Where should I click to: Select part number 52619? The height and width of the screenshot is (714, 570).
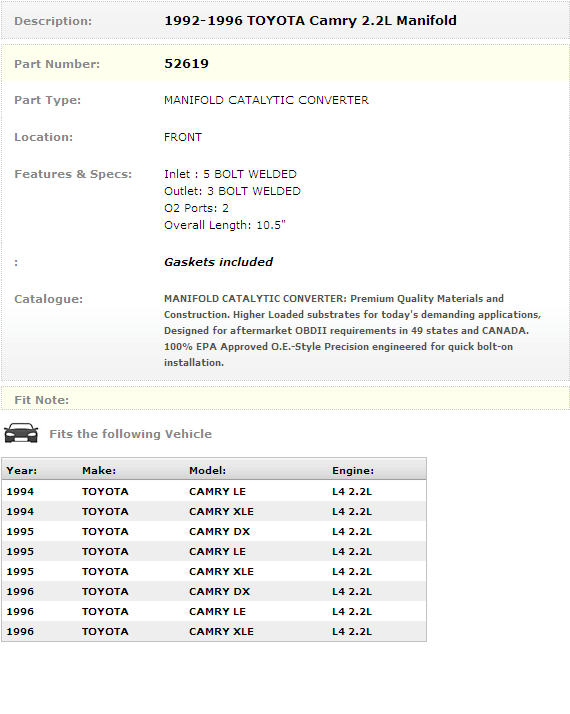click(186, 63)
